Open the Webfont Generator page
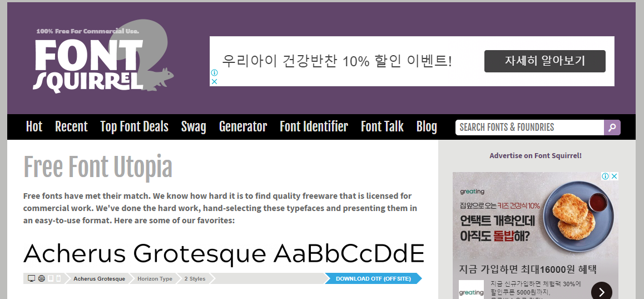Screen dimensions: 644x299 tap(242, 127)
